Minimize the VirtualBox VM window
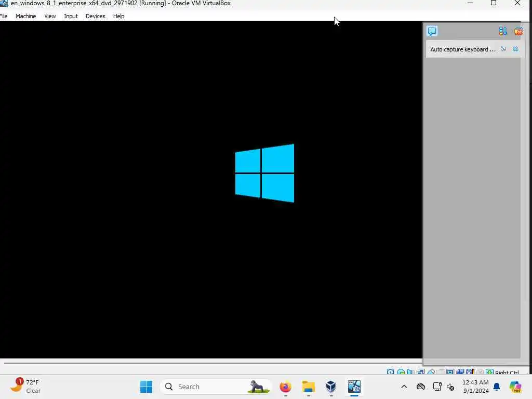Image resolution: width=532 pixels, height=399 pixels. click(470, 3)
